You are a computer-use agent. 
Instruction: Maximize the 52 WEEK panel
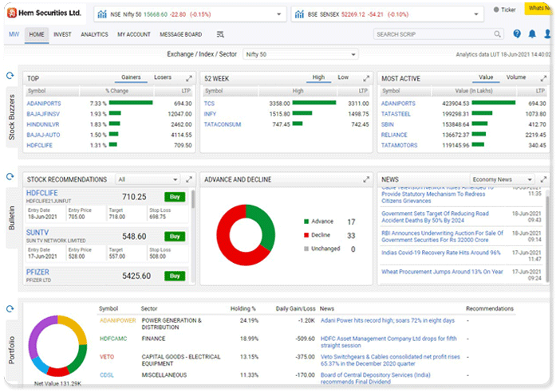point(366,78)
